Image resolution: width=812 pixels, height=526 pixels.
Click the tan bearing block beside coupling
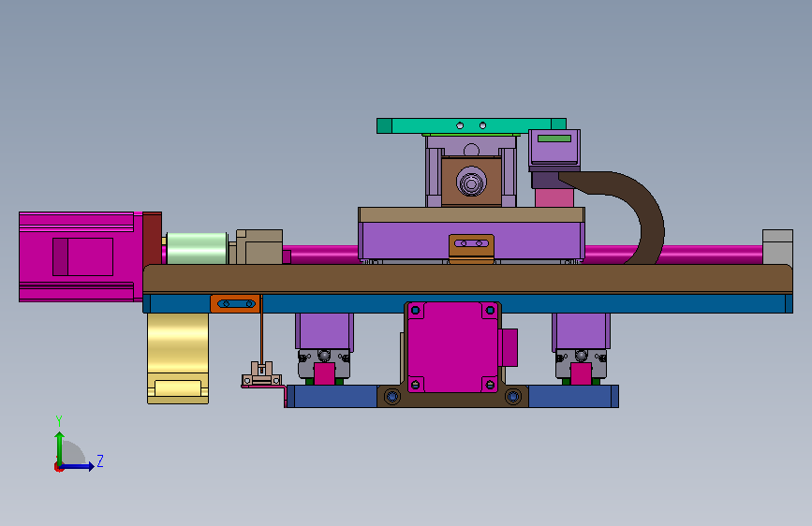pos(259,247)
